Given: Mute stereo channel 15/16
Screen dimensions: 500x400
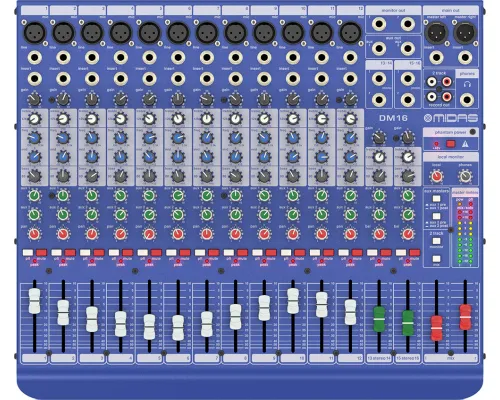Looking at the screenshot, I should pyautogui.click(x=415, y=252).
